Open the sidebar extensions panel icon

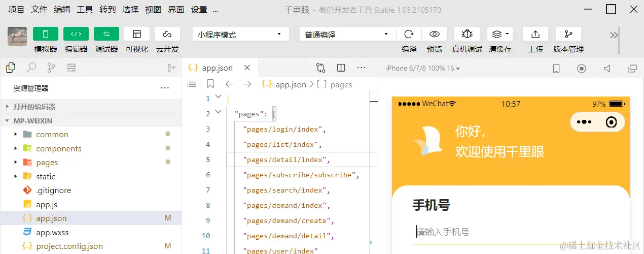click(71, 68)
